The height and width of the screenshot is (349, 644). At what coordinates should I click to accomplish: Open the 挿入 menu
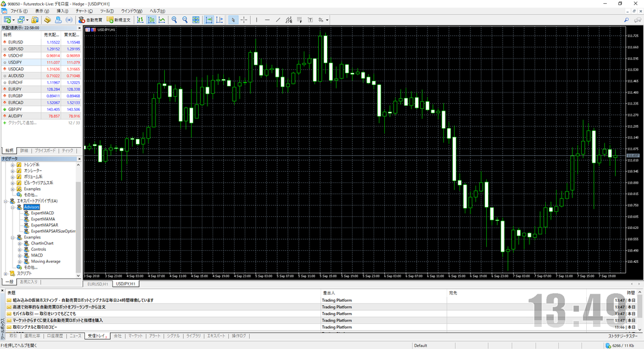pos(62,11)
